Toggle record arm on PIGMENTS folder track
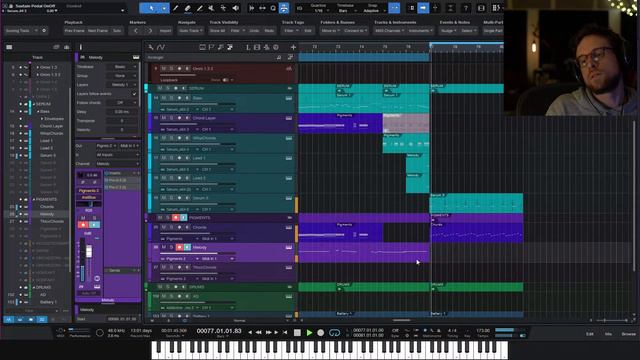The width and height of the screenshot is (640, 360). point(176,218)
